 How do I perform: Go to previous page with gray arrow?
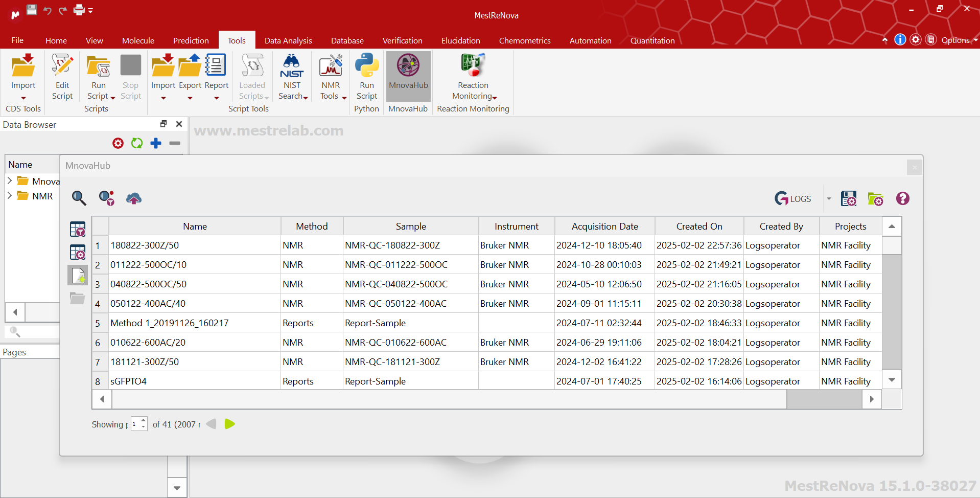(x=211, y=424)
